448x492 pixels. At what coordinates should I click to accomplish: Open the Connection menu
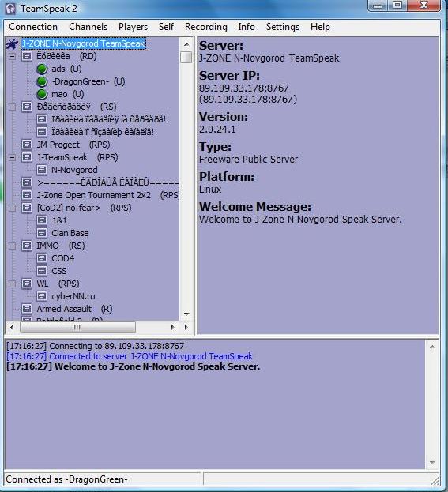click(x=33, y=27)
